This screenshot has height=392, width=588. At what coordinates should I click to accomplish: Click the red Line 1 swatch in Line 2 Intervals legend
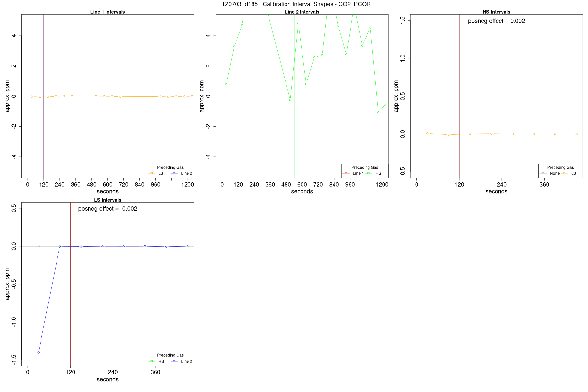(x=346, y=173)
